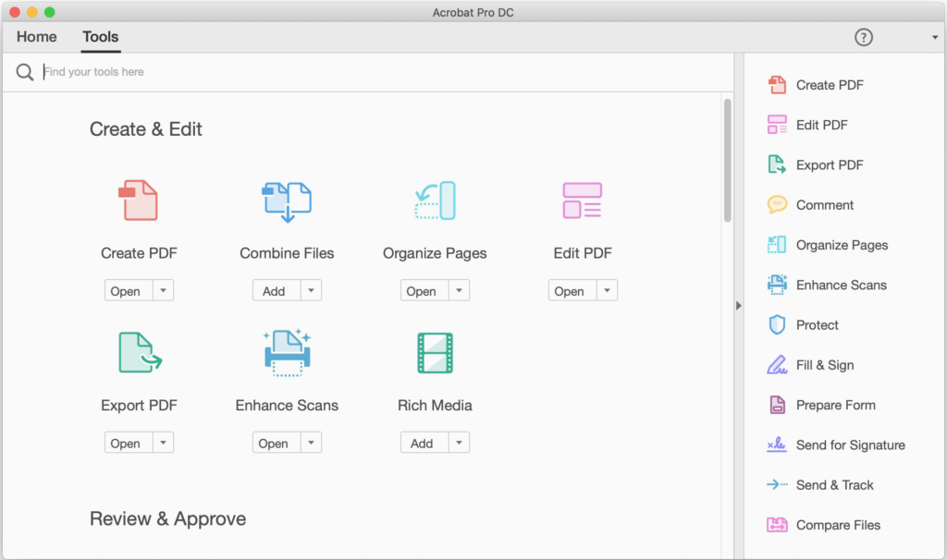Viewport: 947px width, 560px height.
Task: Click the Rich Media film icon
Action: pos(435,353)
